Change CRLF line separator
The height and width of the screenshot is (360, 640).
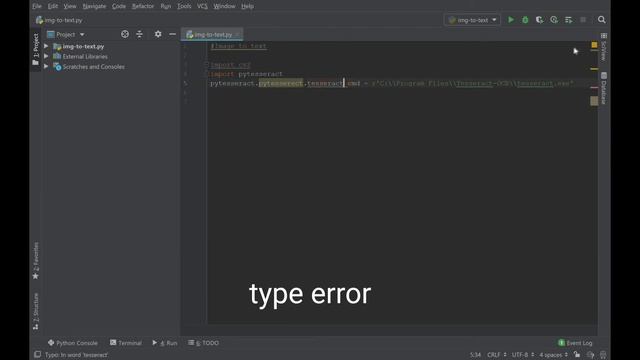point(497,355)
